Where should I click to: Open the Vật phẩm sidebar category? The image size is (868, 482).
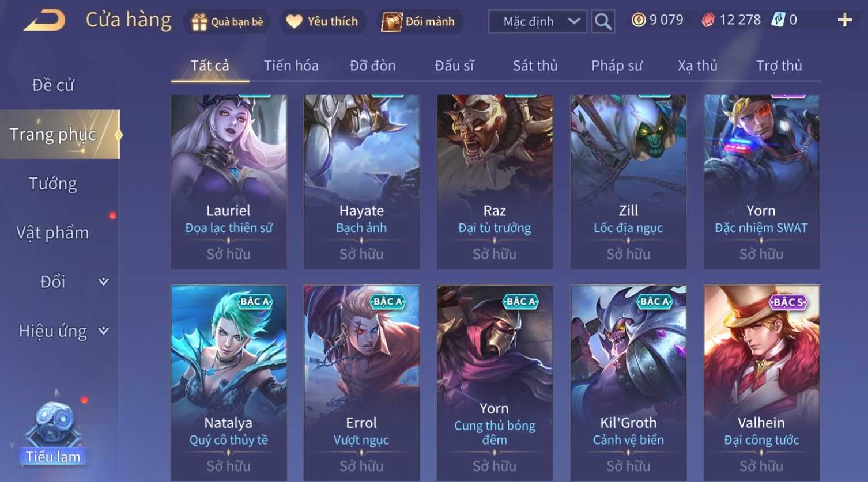(x=53, y=233)
